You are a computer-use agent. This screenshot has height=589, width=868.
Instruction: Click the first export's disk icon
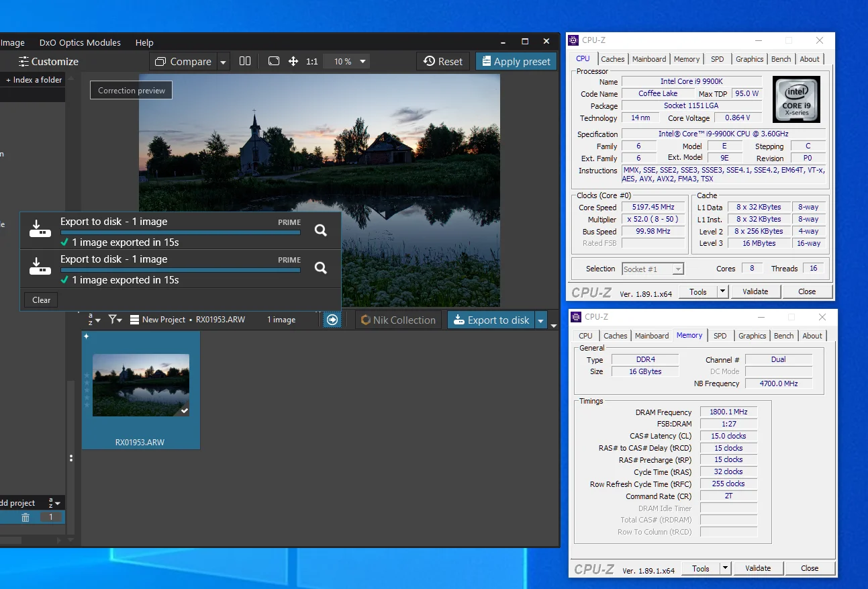(x=40, y=230)
